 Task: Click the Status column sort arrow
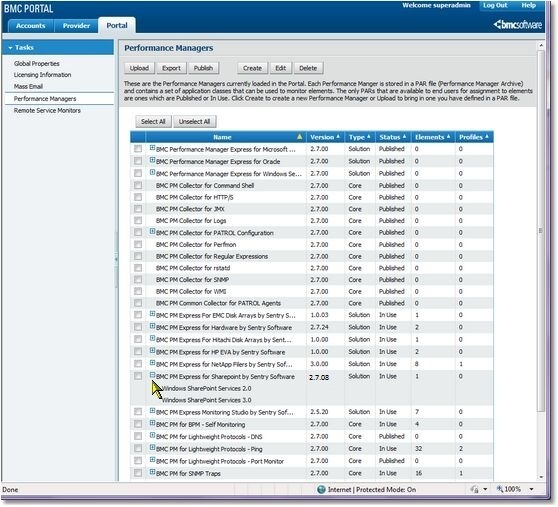coord(404,136)
